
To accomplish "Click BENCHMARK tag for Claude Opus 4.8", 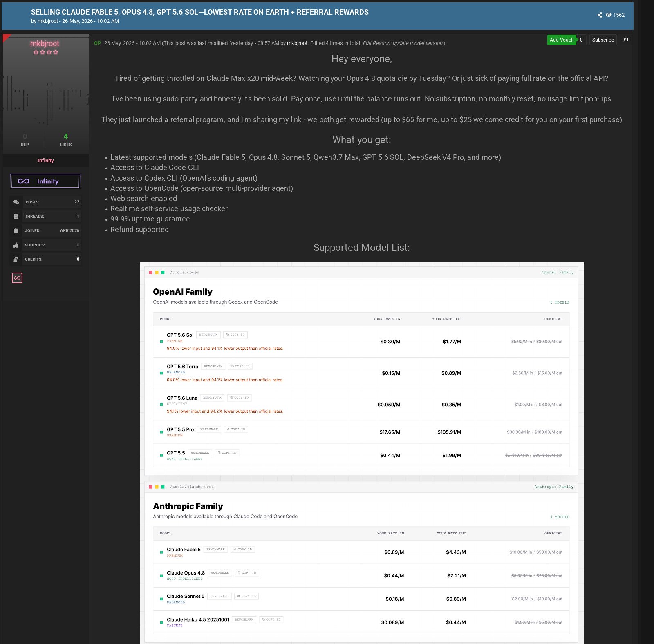I will [220, 573].
